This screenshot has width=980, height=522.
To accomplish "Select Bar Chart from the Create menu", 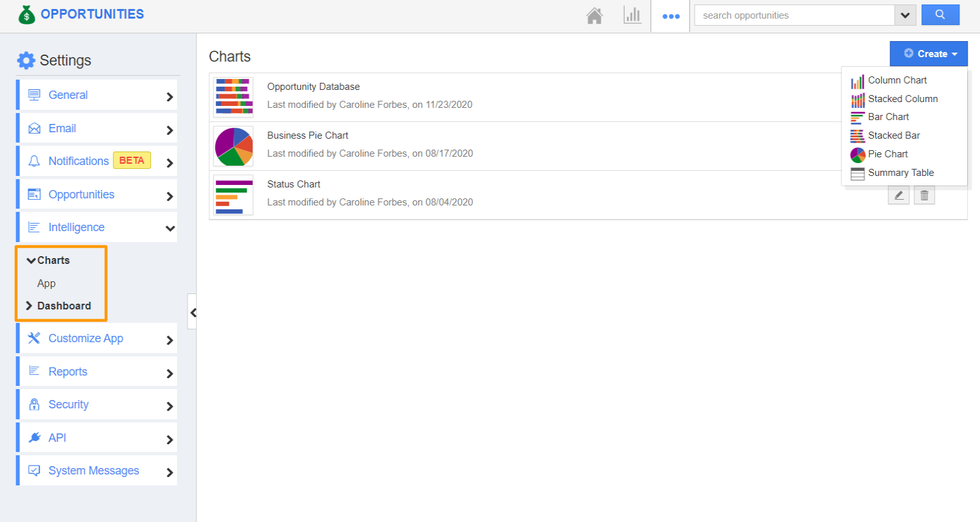I will coord(889,117).
